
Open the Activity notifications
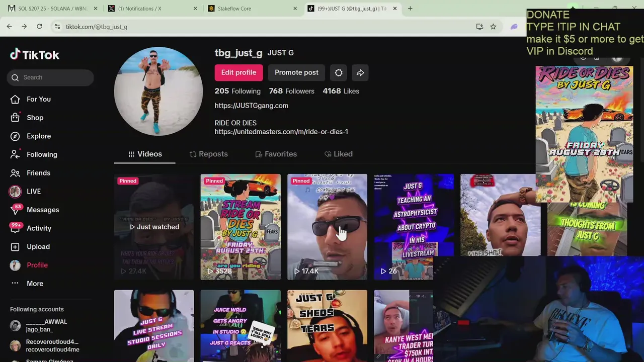[x=39, y=228]
